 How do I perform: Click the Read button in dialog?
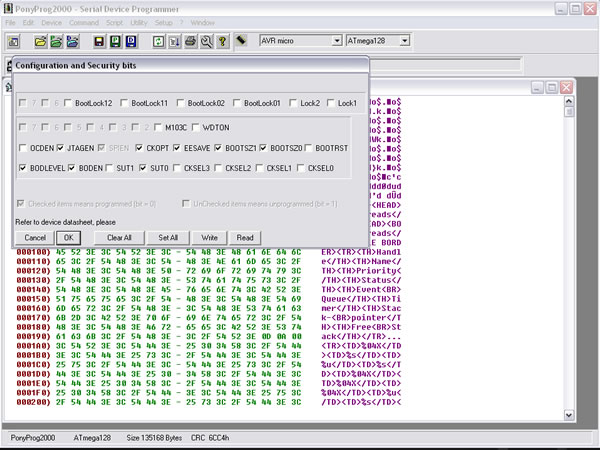244,237
